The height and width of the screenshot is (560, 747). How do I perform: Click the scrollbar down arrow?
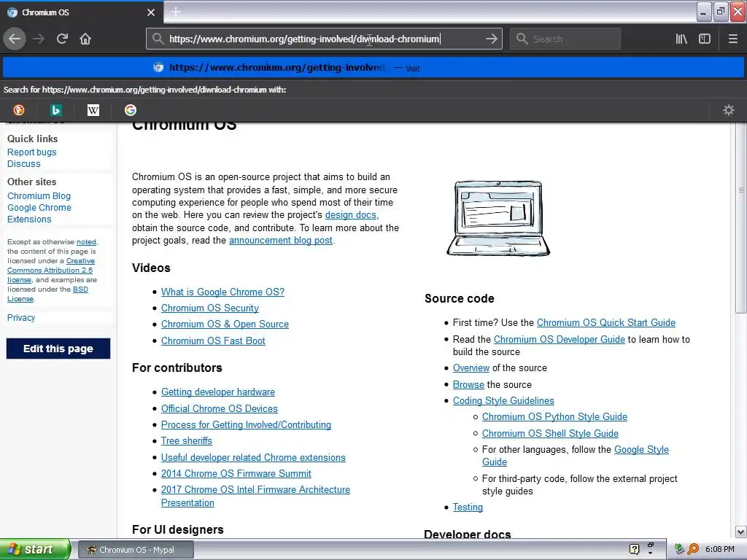(741, 532)
